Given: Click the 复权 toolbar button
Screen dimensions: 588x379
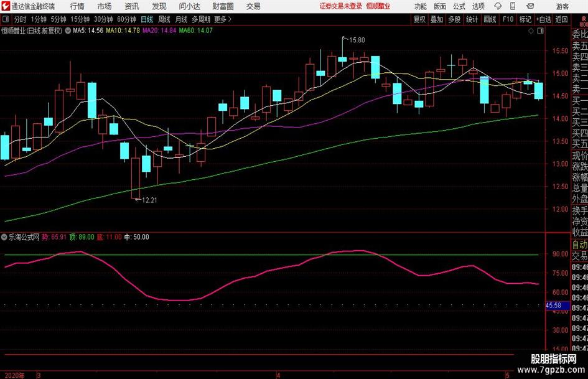Looking at the screenshot, I should (x=419, y=19).
